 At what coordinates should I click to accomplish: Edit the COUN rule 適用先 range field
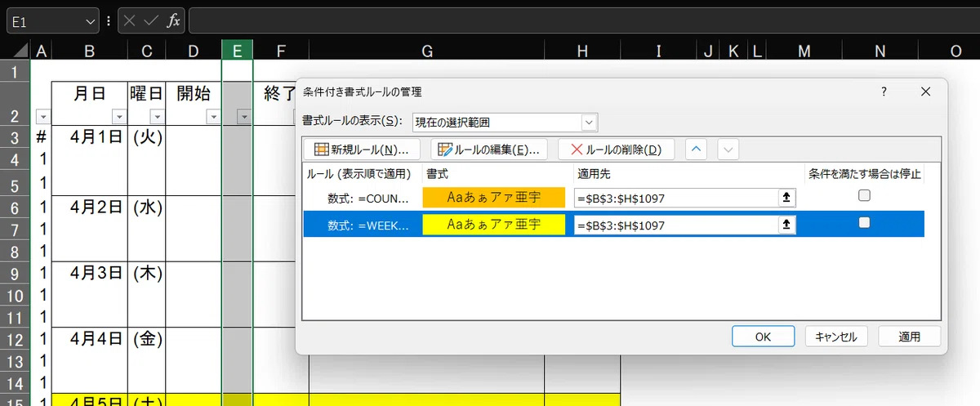(x=675, y=198)
